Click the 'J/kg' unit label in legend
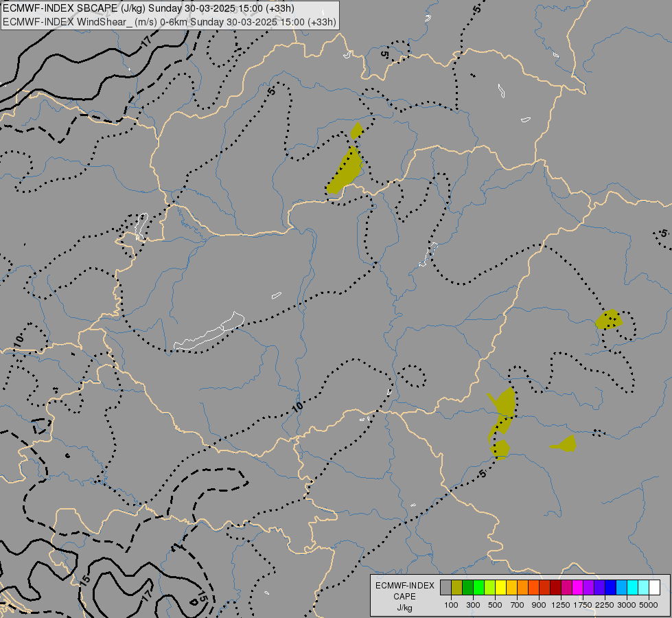This screenshot has width=672, height=618. tap(404, 608)
